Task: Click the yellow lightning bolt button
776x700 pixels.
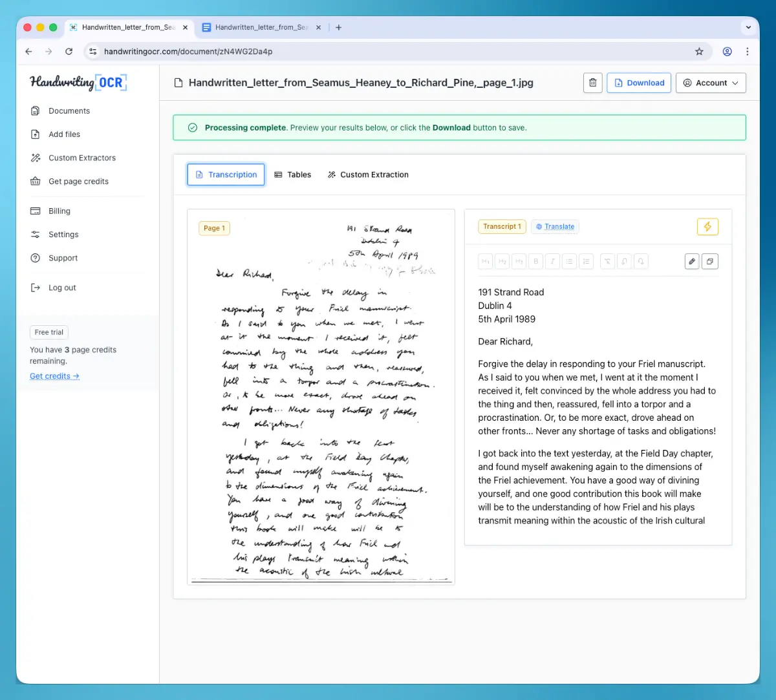Action: click(x=707, y=227)
